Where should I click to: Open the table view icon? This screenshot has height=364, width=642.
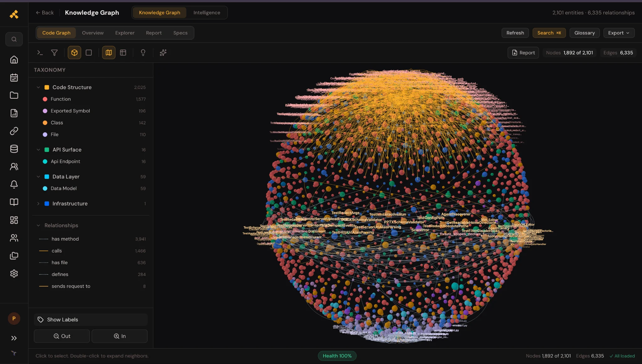(123, 53)
